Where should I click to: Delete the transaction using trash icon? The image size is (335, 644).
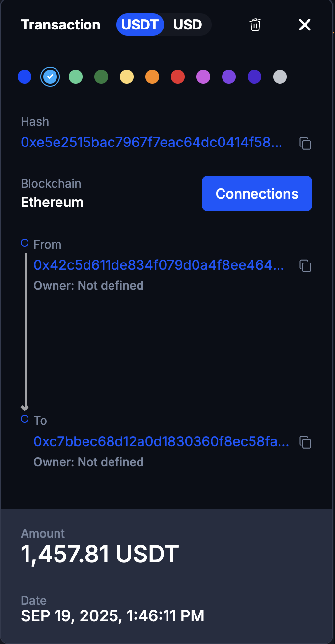pyautogui.click(x=255, y=25)
